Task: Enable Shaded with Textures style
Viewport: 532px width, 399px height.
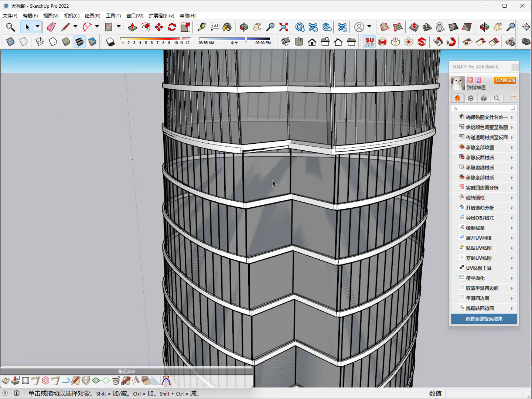Action: coord(79,42)
